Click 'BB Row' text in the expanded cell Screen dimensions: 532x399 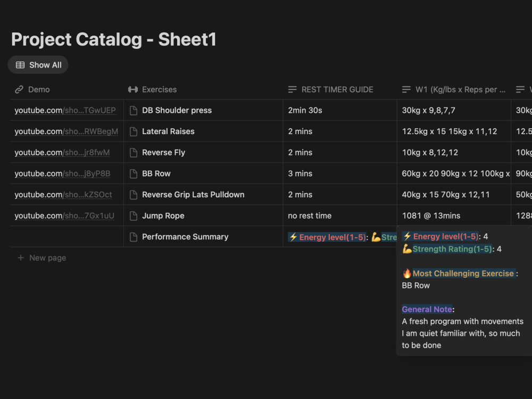pos(415,286)
